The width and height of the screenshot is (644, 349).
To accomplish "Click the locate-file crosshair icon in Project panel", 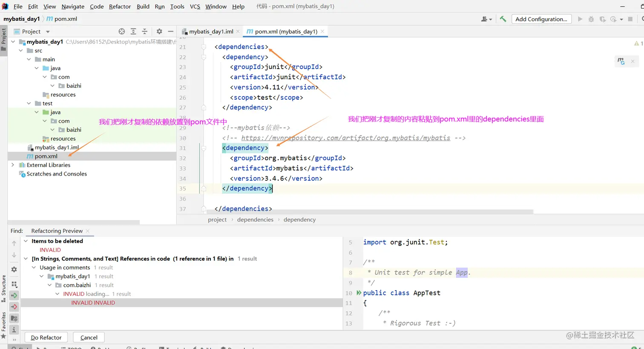I will 122,31.
